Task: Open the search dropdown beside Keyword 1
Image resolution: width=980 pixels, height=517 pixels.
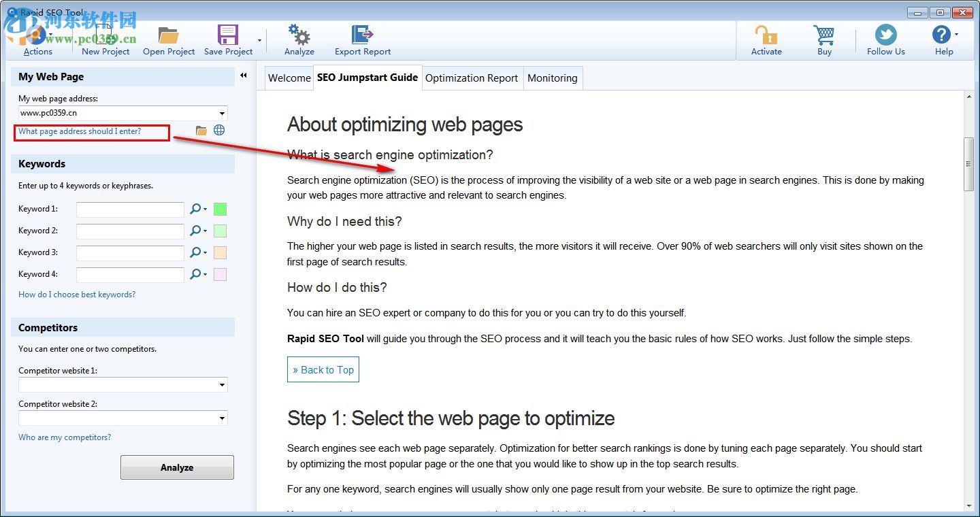Action: (197, 209)
